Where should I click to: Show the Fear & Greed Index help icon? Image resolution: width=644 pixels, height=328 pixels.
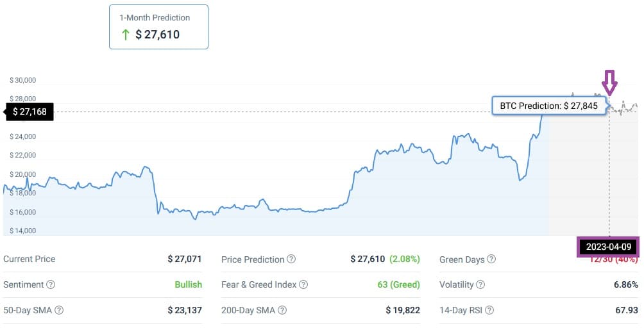point(303,284)
